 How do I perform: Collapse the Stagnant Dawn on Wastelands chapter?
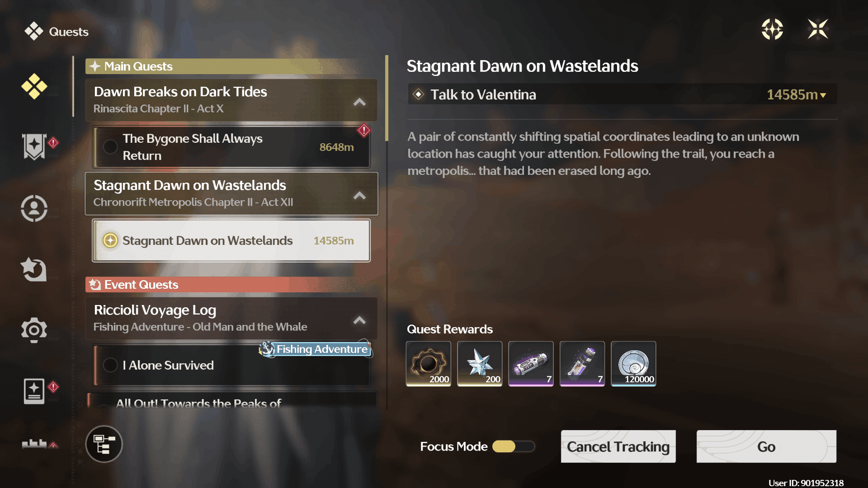pyautogui.click(x=359, y=196)
